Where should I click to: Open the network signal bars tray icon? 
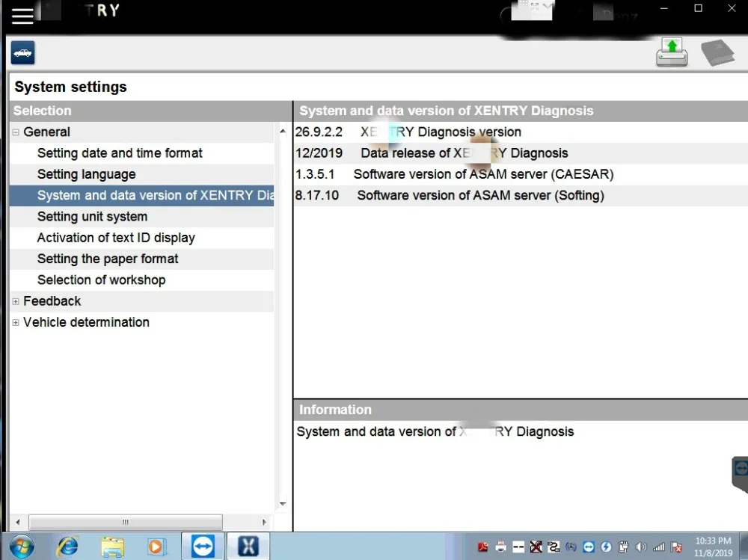[659, 547]
